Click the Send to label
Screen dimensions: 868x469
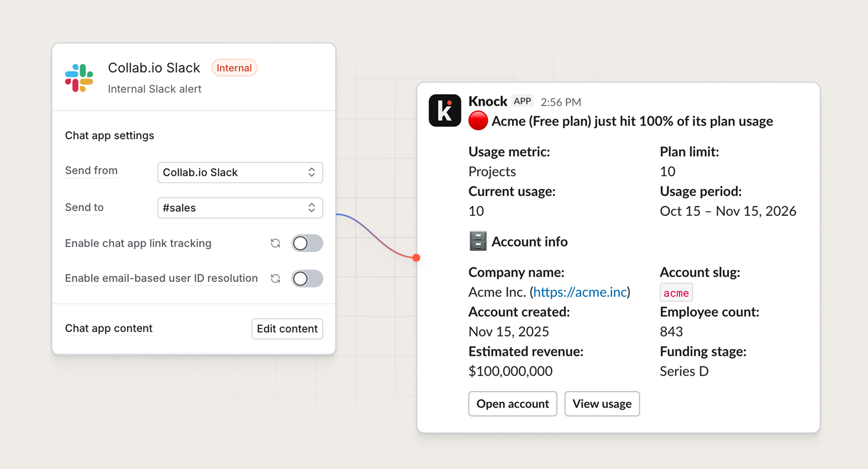(84, 207)
